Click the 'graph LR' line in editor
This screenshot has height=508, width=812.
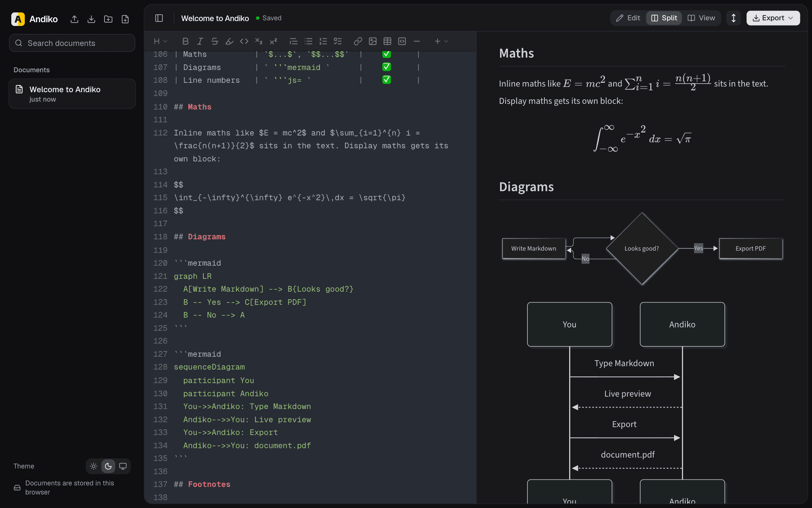pyautogui.click(x=193, y=276)
